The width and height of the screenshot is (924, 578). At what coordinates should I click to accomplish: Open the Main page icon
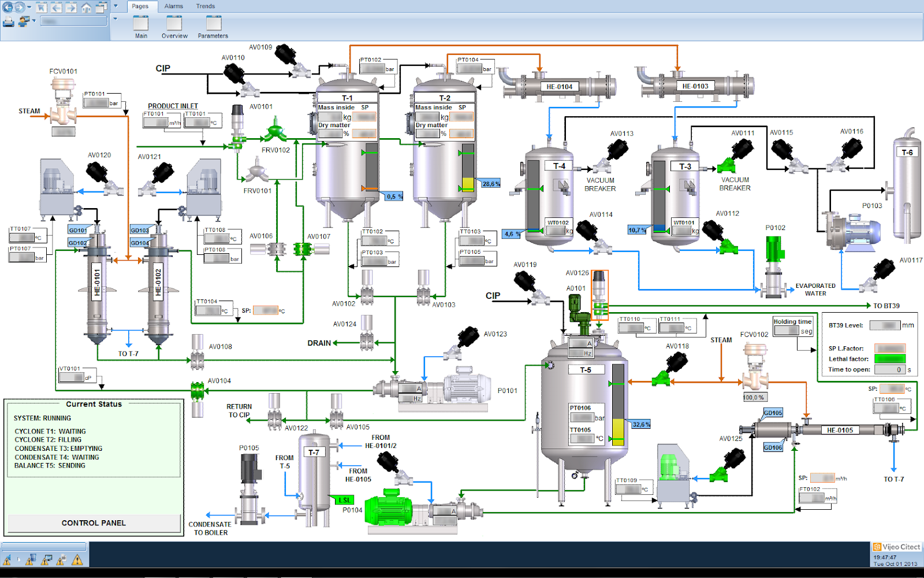(141, 24)
